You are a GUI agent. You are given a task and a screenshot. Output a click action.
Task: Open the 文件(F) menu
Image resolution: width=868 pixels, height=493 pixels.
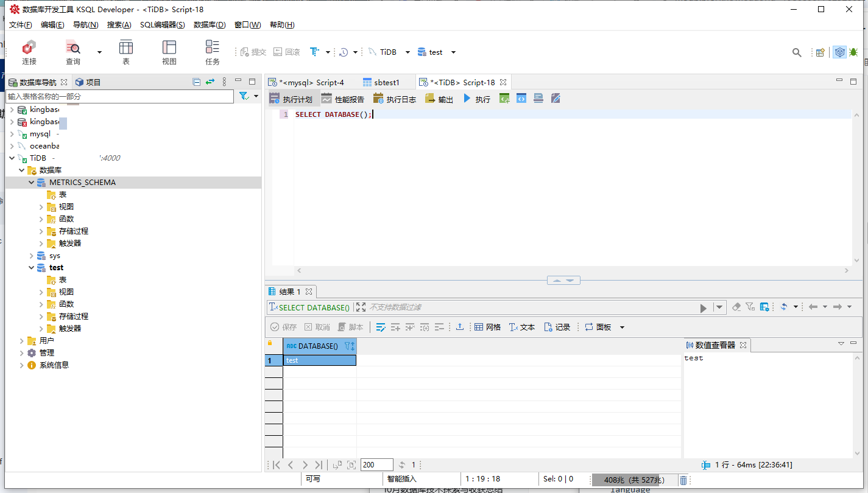[x=21, y=25]
